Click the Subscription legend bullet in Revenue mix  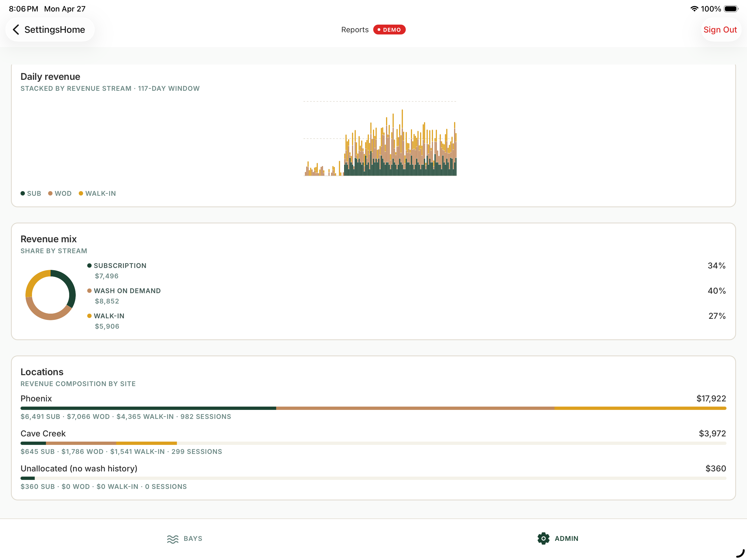tap(89, 266)
